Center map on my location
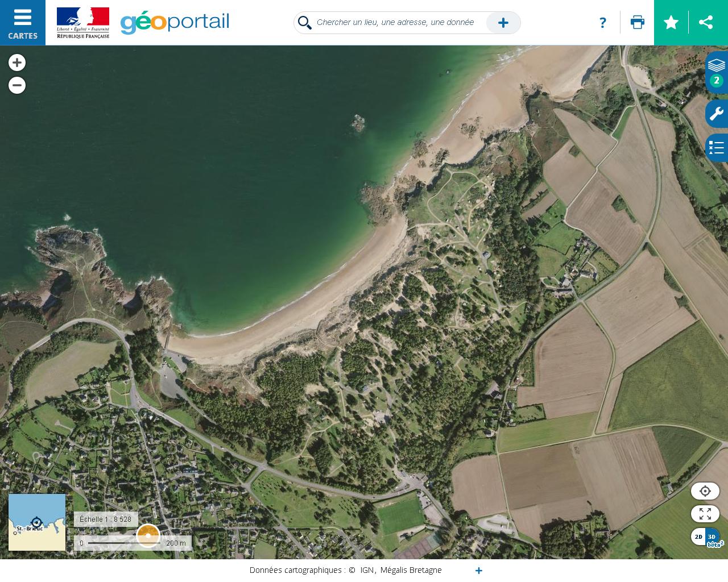 [x=705, y=491]
